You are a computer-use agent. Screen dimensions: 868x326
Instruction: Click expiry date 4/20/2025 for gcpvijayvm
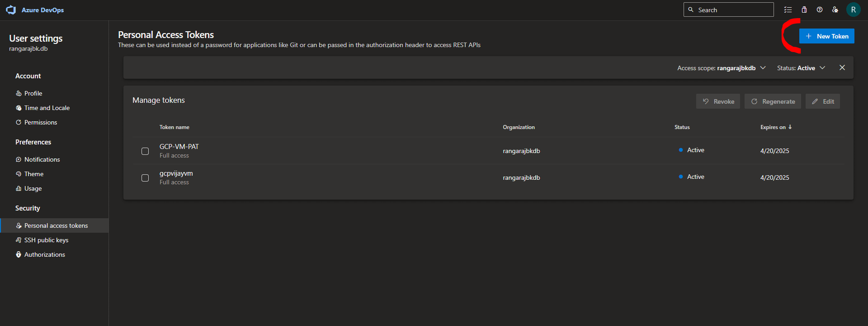[x=774, y=177]
